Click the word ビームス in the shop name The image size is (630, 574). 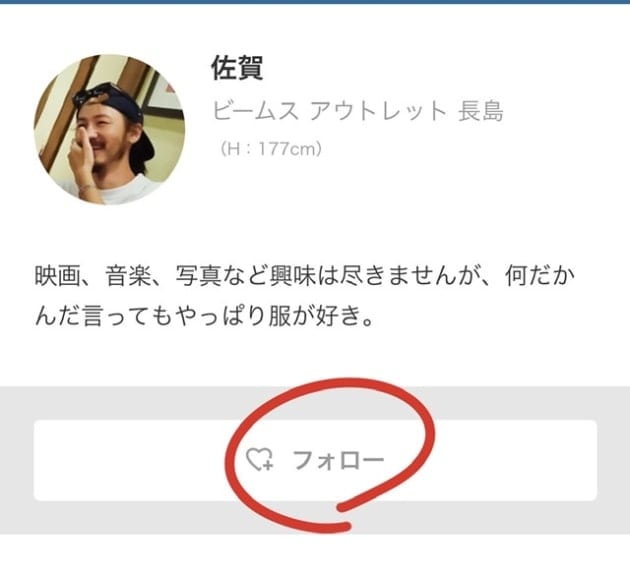click(256, 111)
